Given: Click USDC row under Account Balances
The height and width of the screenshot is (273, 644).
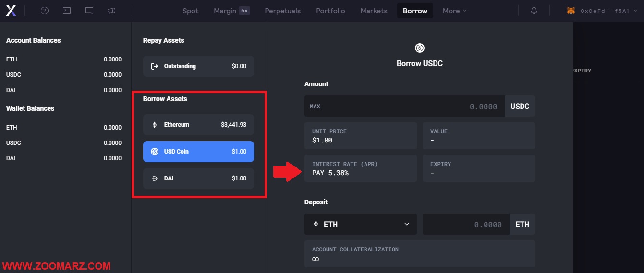Looking at the screenshot, I should point(64,75).
